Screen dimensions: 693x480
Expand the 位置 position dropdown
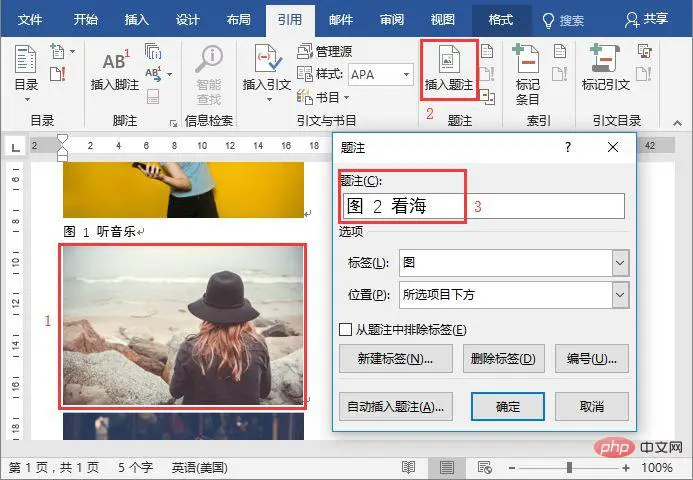pyautogui.click(x=620, y=294)
